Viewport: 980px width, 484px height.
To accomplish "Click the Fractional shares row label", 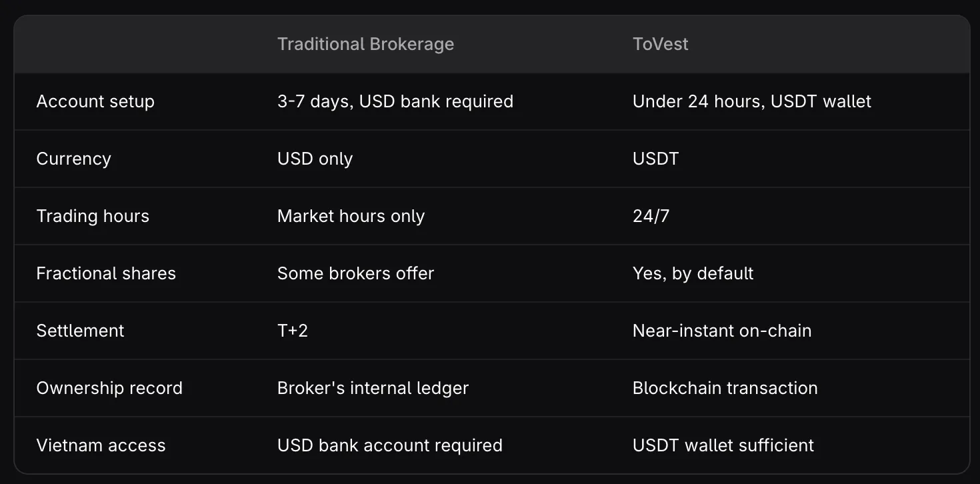I will [106, 274].
